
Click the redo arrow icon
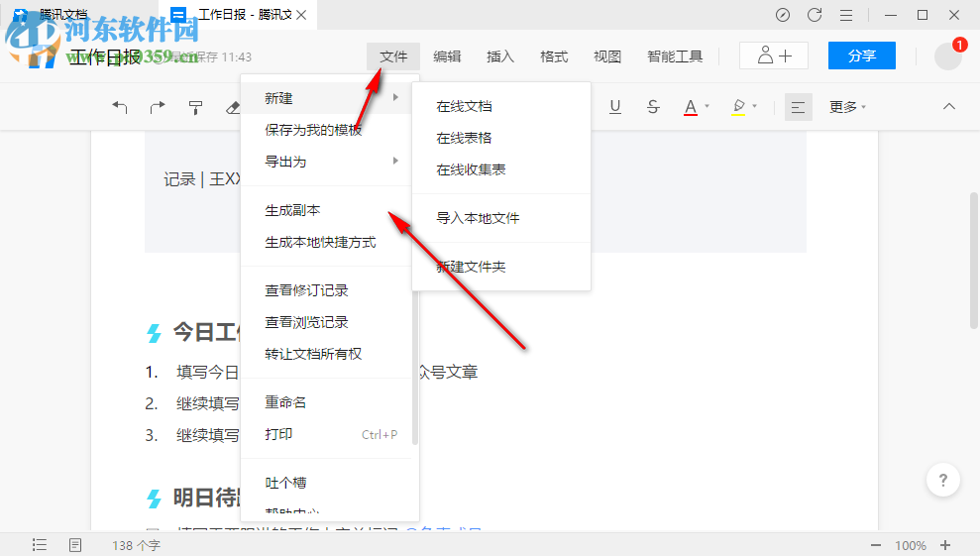158,108
